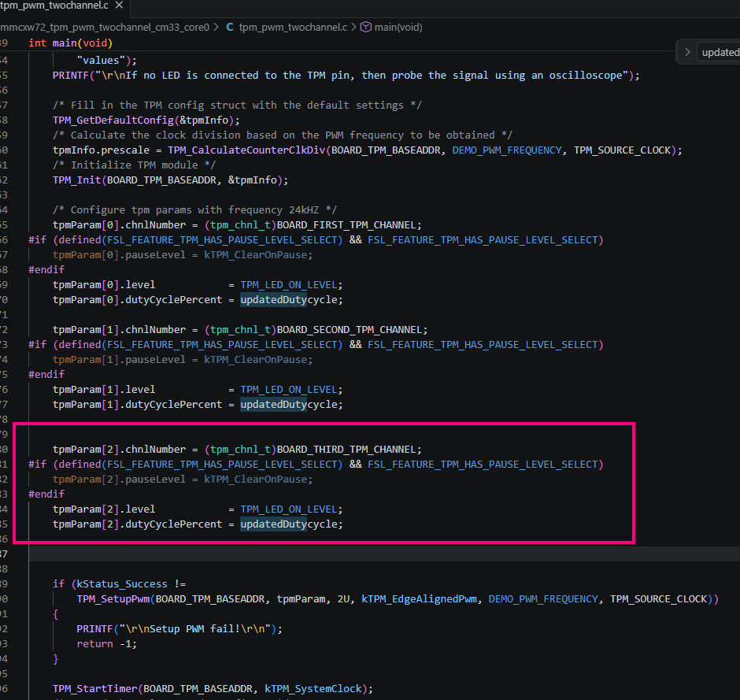Open the tpm_pwm_twochannel.c breadcrumb file item

[293, 28]
